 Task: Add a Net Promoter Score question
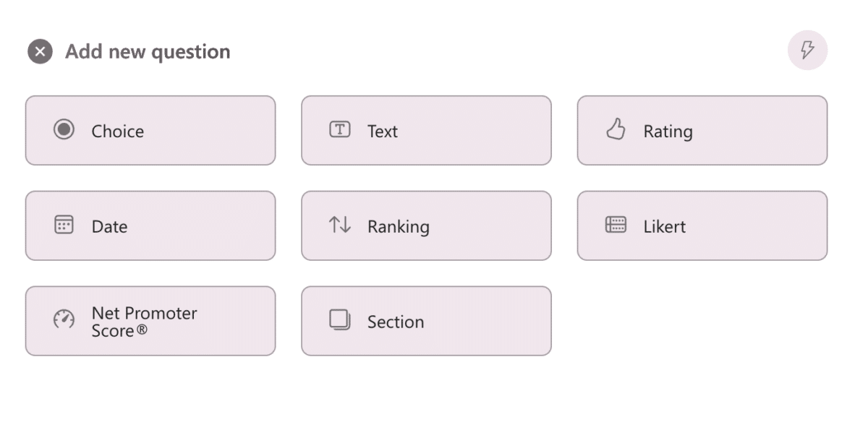pos(150,321)
